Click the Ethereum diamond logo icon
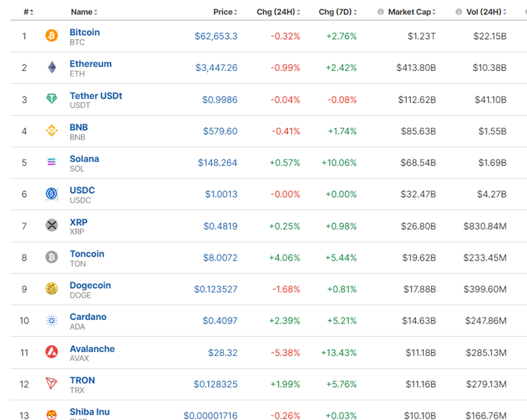Viewport: 527px width, 420px height. pos(52,68)
